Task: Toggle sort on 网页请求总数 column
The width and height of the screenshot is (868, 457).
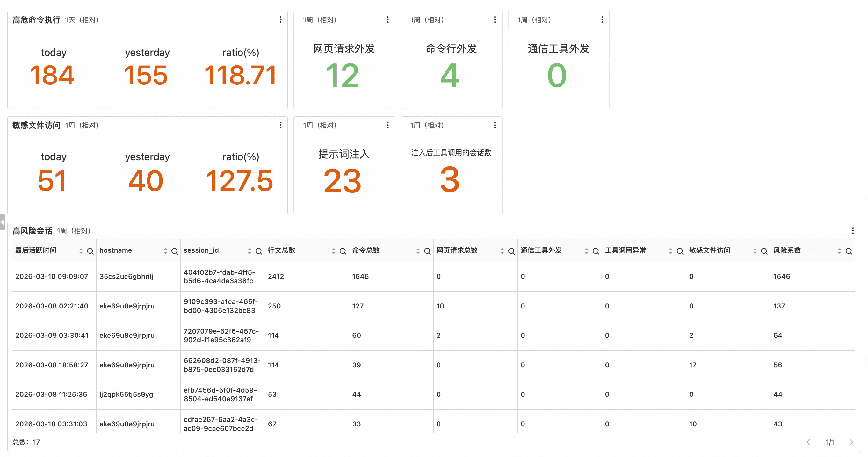Action: 502,251
